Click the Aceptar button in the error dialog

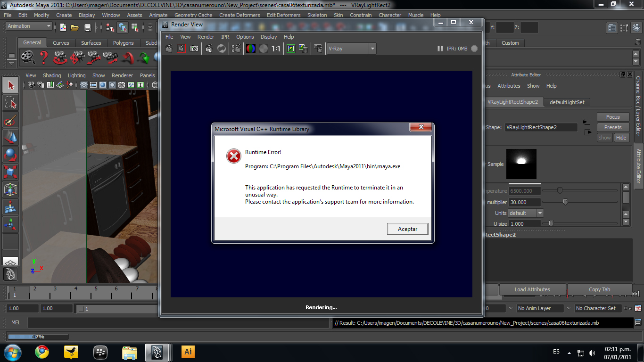(x=407, y=229)
